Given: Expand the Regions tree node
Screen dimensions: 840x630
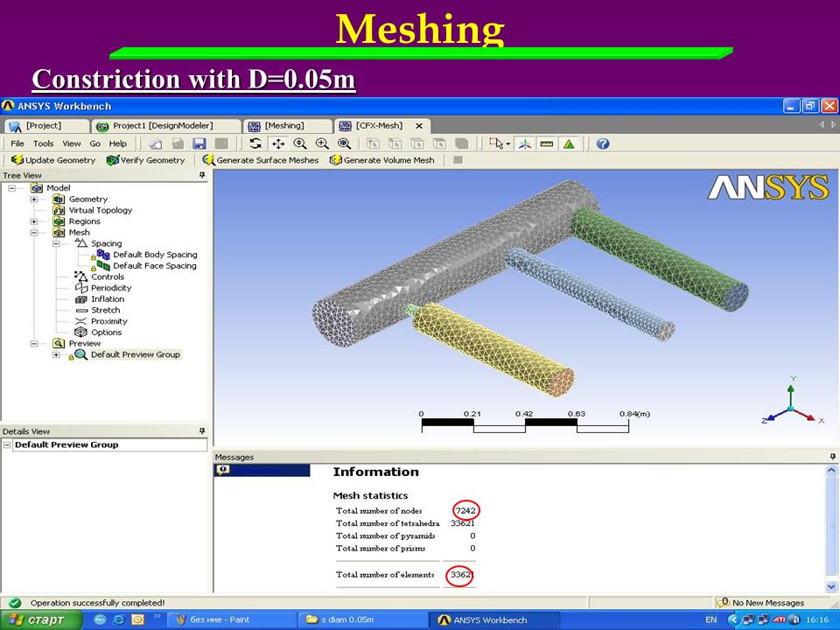Looking at the screenshot, I should tap(34, 221).
